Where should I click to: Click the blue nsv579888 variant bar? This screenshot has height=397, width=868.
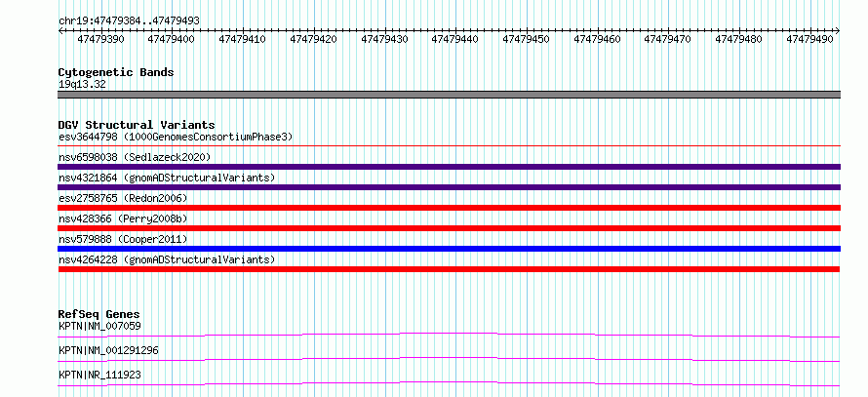[x=449, y=249]
